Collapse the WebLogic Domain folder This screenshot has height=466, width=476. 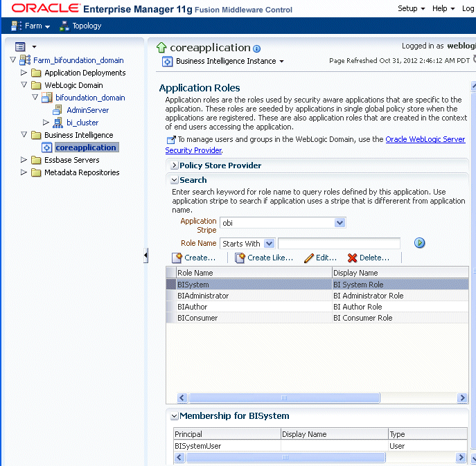tap(24, 84)
